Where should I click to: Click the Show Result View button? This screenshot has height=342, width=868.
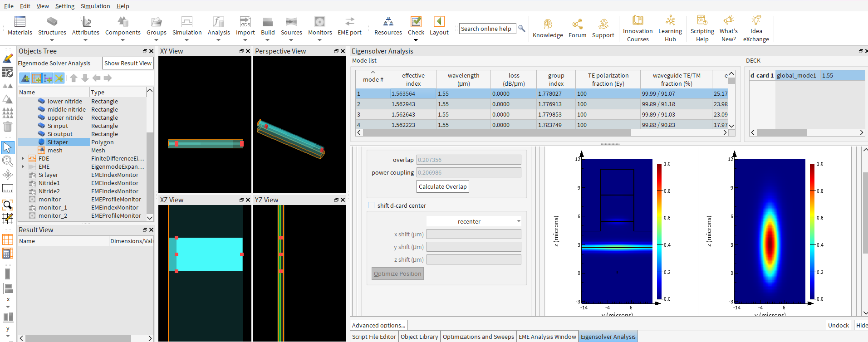point(128,64)
